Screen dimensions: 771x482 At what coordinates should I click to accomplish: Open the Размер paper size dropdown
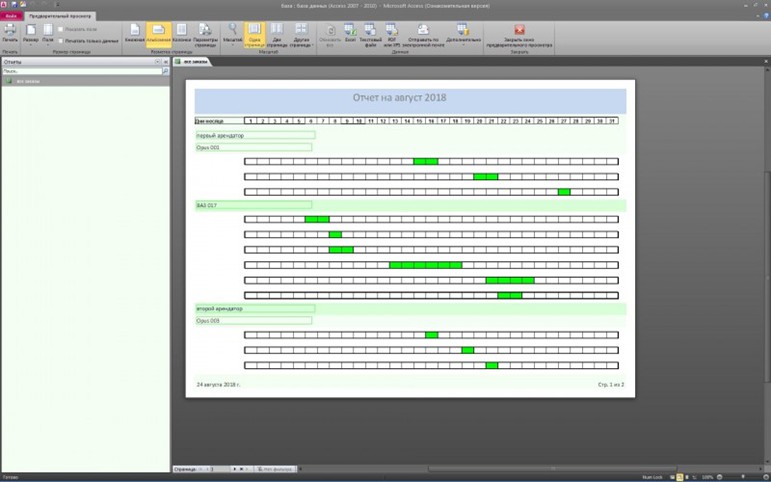30,34
